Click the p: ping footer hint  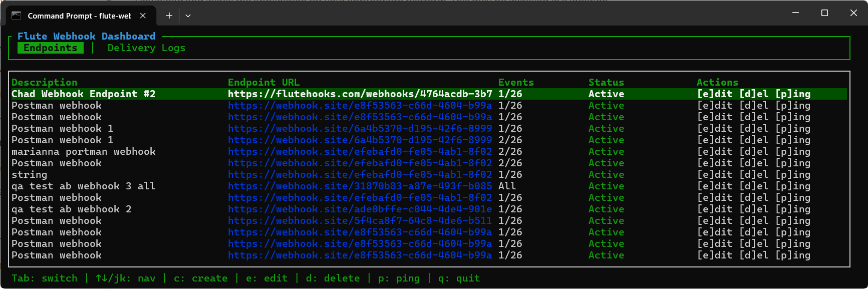click(399, 278)
